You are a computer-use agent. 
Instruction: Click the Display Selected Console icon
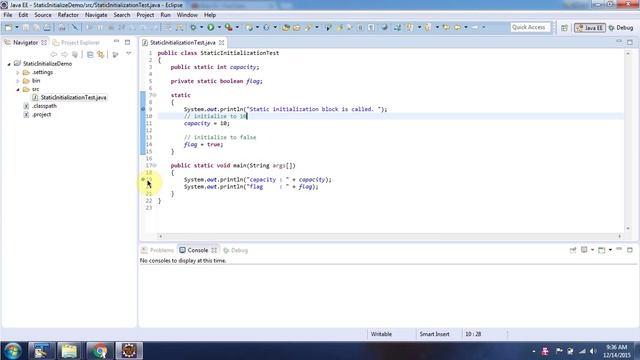[x=584, y=250]
